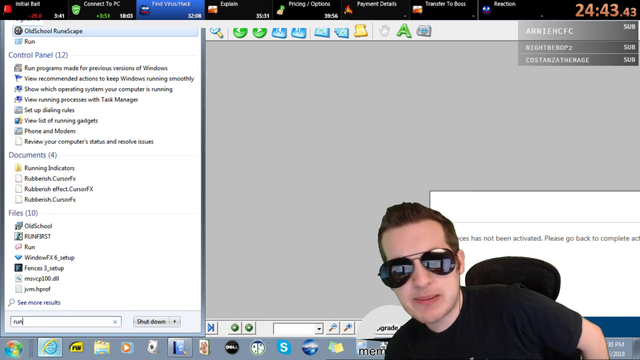Open Windows Explorer from the taskbar
The image size is (640, 360).
point(102,348)
